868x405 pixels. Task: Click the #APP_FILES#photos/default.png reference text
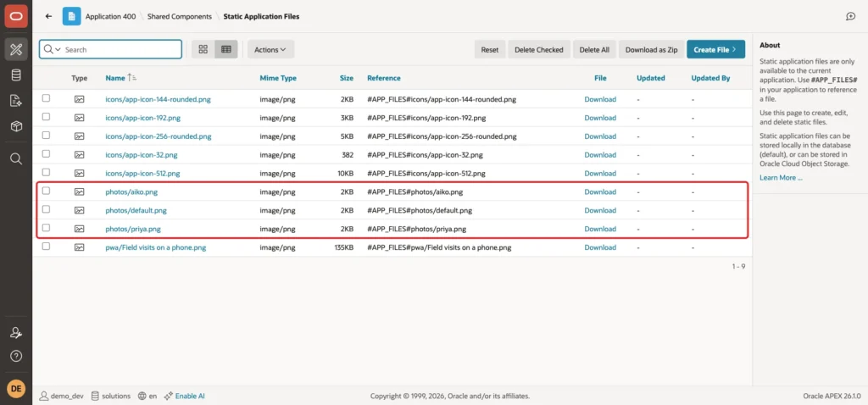tap(420, 210)
